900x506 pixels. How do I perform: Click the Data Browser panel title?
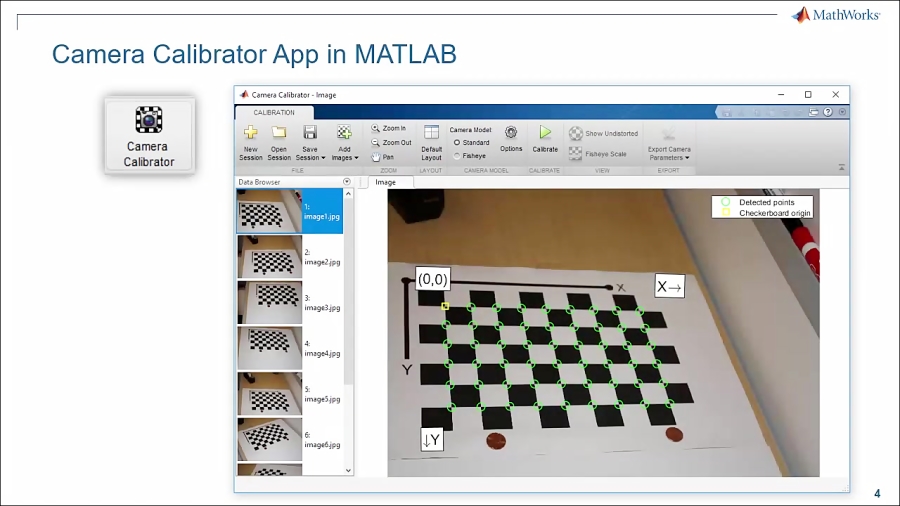coord(259,182)
